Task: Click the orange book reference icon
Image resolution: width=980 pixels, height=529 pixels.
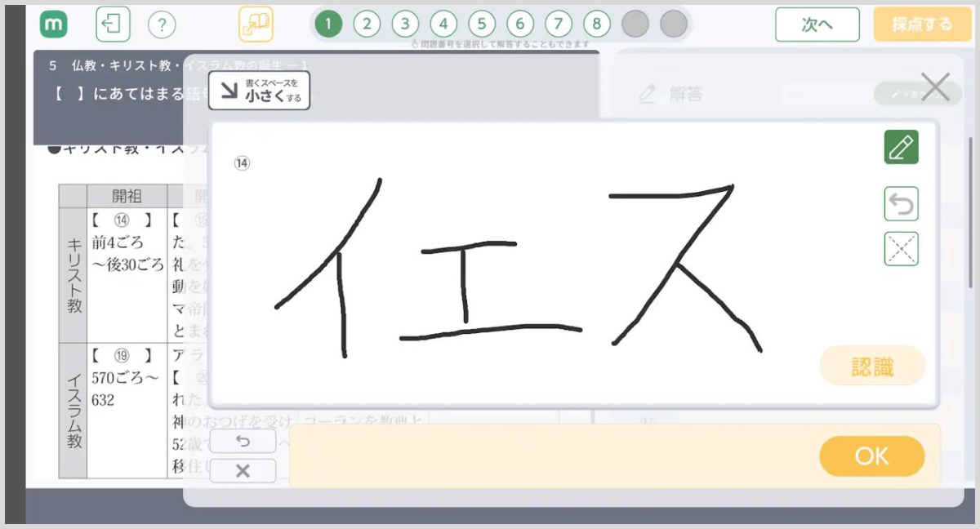Action: pyautogui.click(x=256, y=24)
